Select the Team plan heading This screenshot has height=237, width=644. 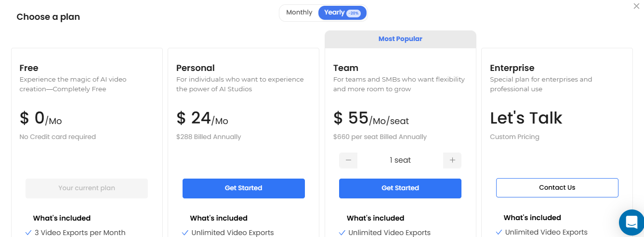pos(346,68)
